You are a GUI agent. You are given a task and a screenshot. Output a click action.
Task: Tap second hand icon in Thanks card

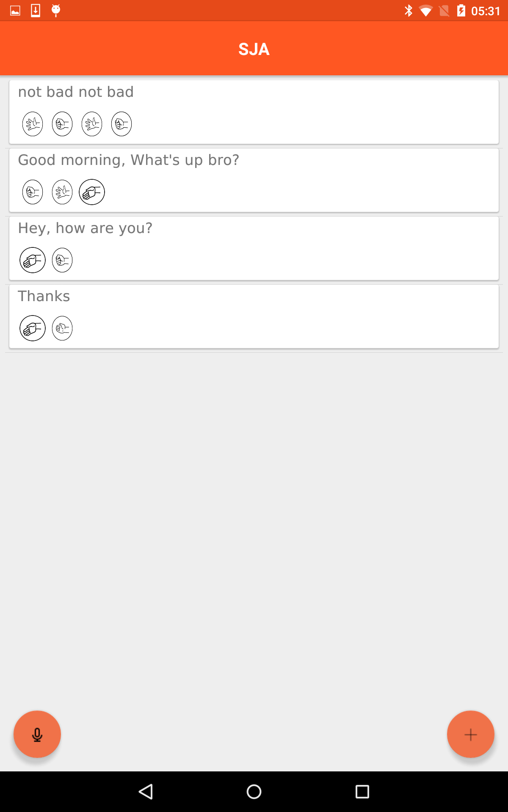coord(62,328)
